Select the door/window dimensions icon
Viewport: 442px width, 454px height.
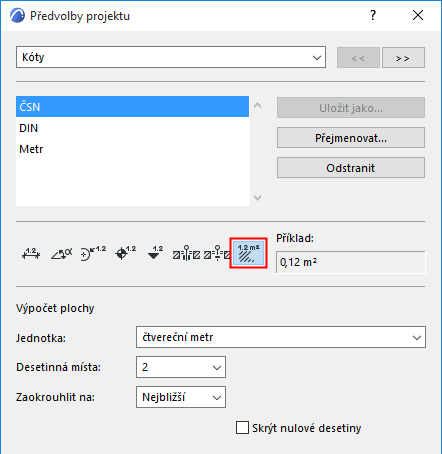pyautogui.click(x=186, y=254)
